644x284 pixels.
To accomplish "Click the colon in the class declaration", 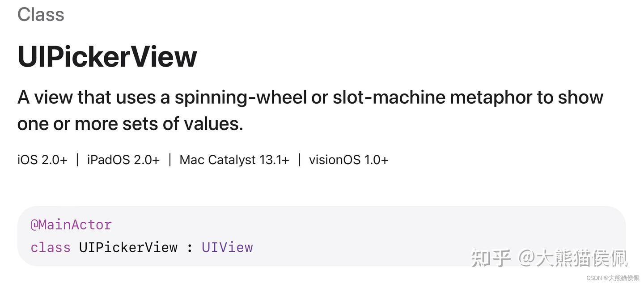I will tap(190, 248).
